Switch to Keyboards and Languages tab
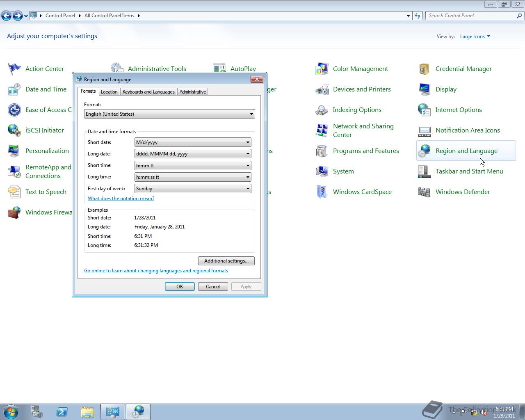This screenshot has height=420, width=525. pos(148,92)
